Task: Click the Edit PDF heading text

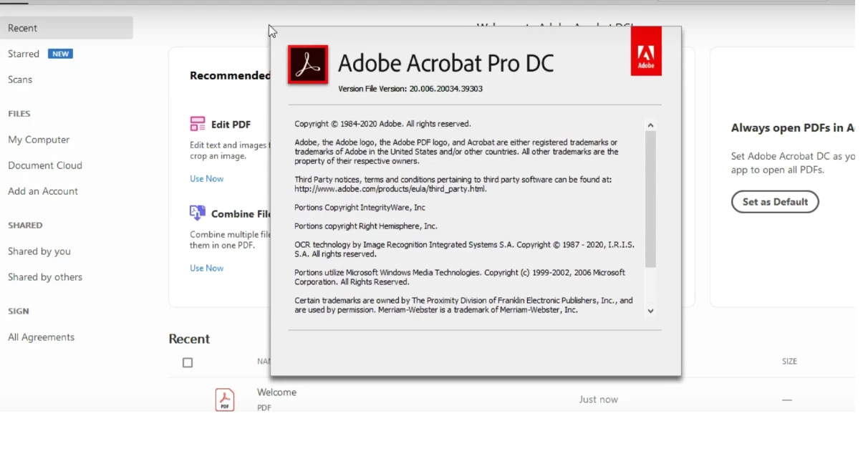Action: point(231,125)
